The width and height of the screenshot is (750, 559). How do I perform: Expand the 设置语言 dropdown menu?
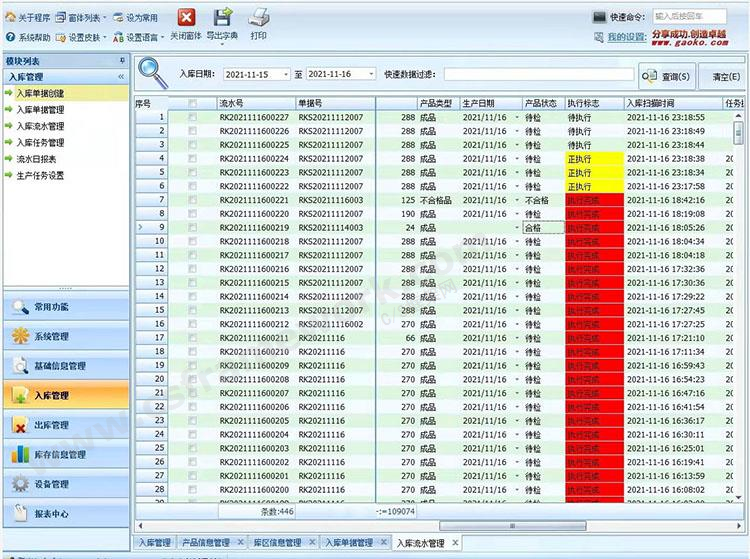tap(163, 37)
